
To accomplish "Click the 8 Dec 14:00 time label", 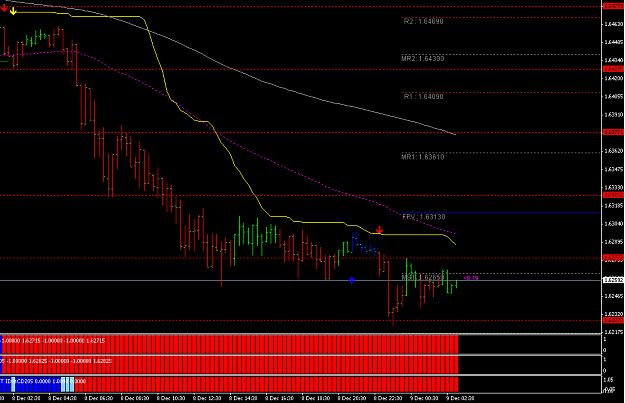I will coord(244,398).
